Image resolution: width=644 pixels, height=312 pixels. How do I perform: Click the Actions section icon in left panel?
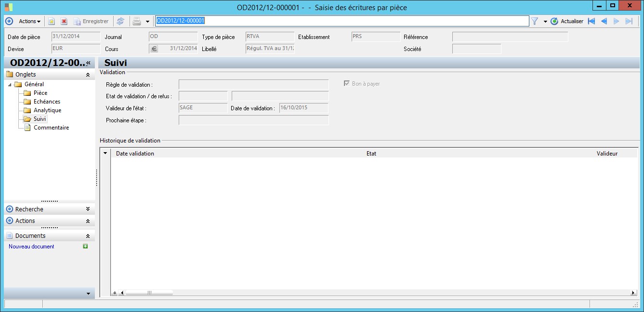[10, 221]
